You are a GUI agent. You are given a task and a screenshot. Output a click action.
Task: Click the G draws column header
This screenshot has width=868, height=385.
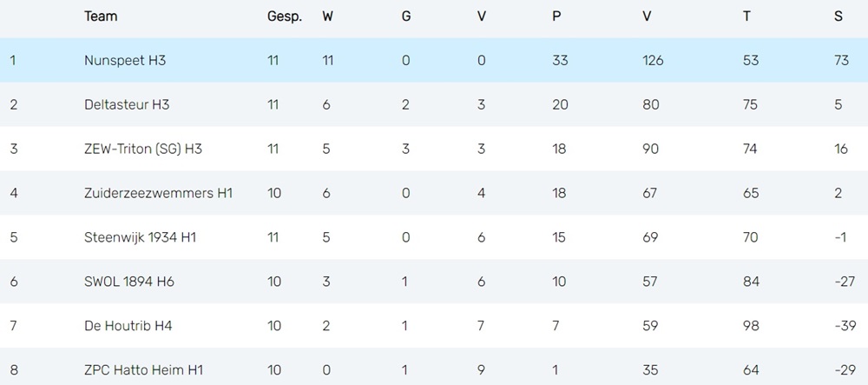(x=405, y=16)
